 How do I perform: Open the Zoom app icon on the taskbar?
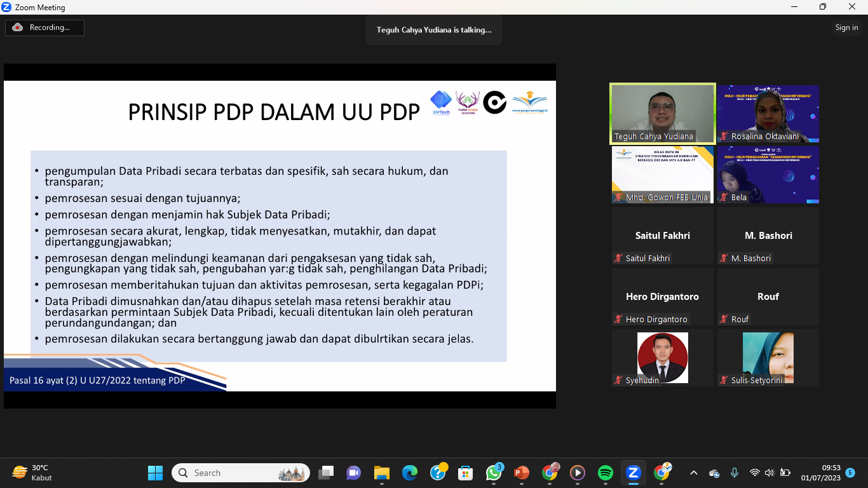[633, 473]
